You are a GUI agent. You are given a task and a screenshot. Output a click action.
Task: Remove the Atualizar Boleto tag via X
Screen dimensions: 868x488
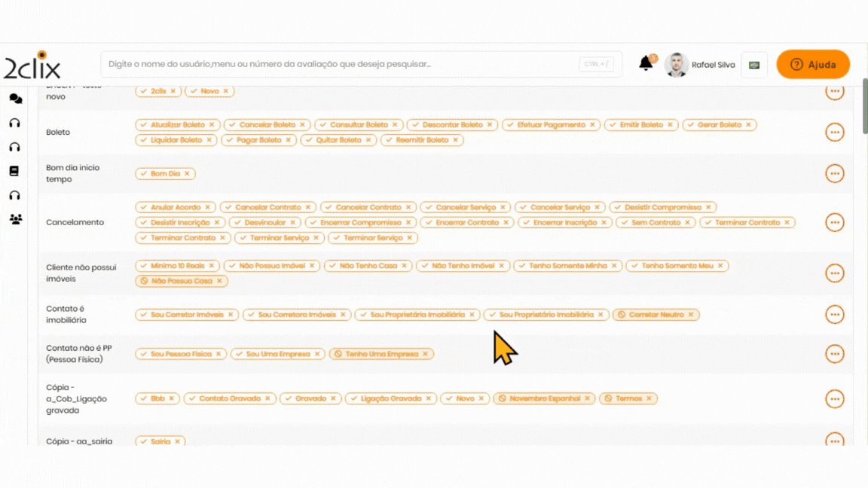pos(212,125)
